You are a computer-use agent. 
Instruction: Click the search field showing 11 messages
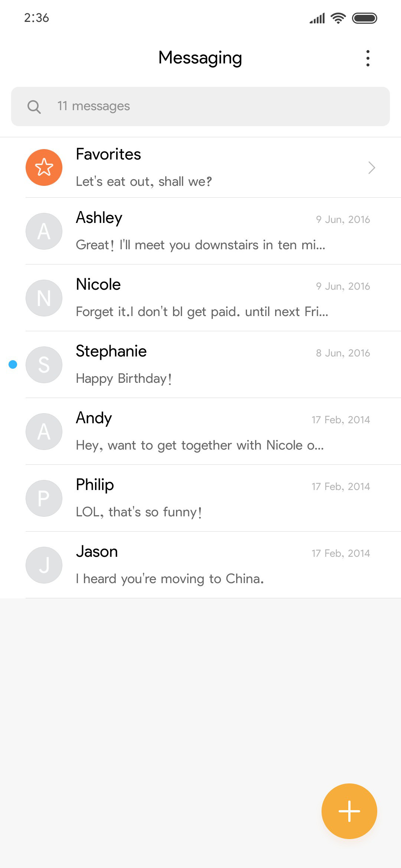coord(200,106)
